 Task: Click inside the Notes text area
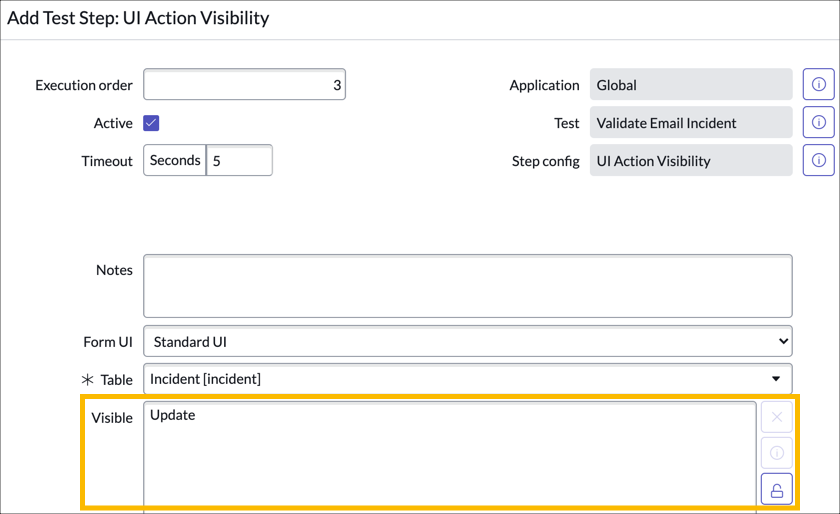(x=467, y=286)
